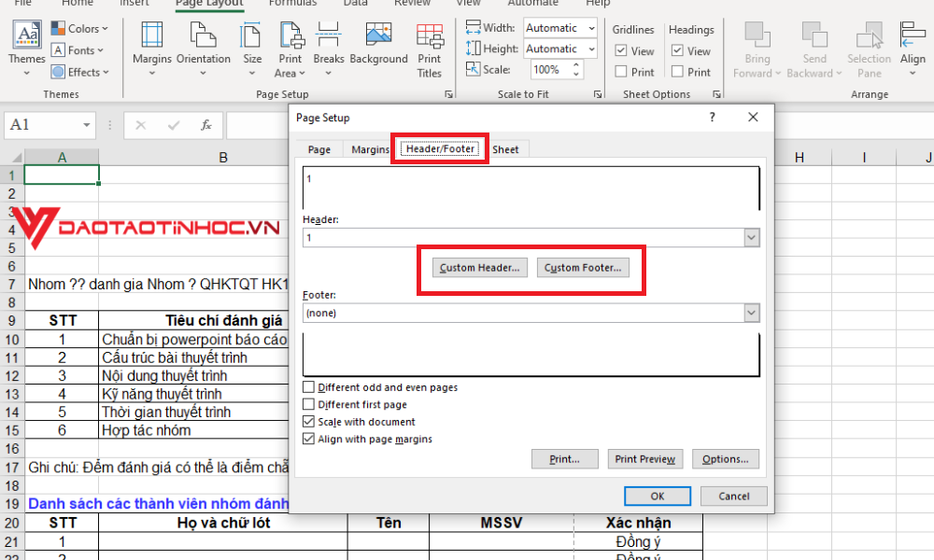Select column B header

(223, 157)
